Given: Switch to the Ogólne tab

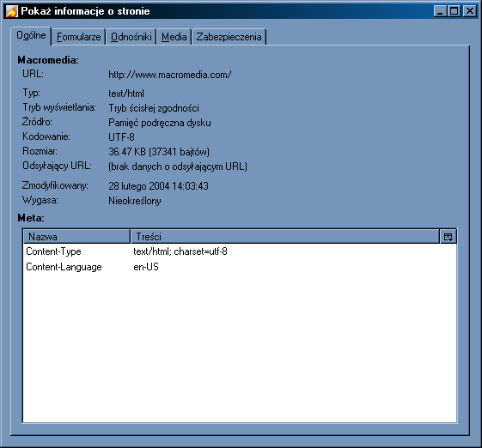Looking at the screenshot, I should click(31, 36).
